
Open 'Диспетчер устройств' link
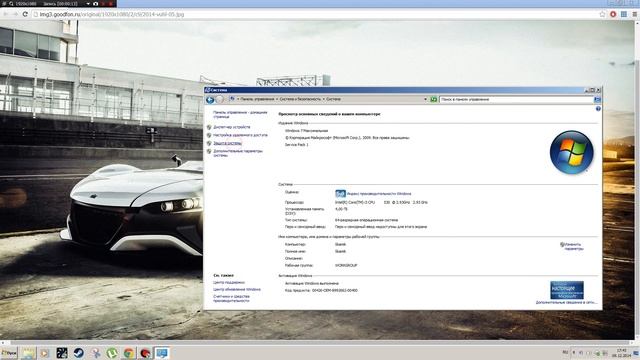coord(231,127)
